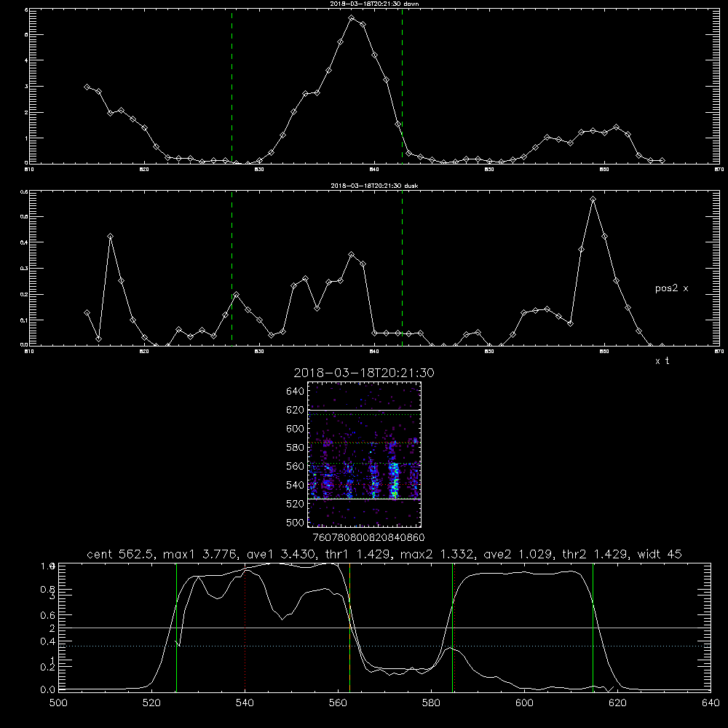Viewport: 728px width, 728px height.
Task: Click horizontal solid threshold line in bottom plot
Action: [x=384, y=628]
